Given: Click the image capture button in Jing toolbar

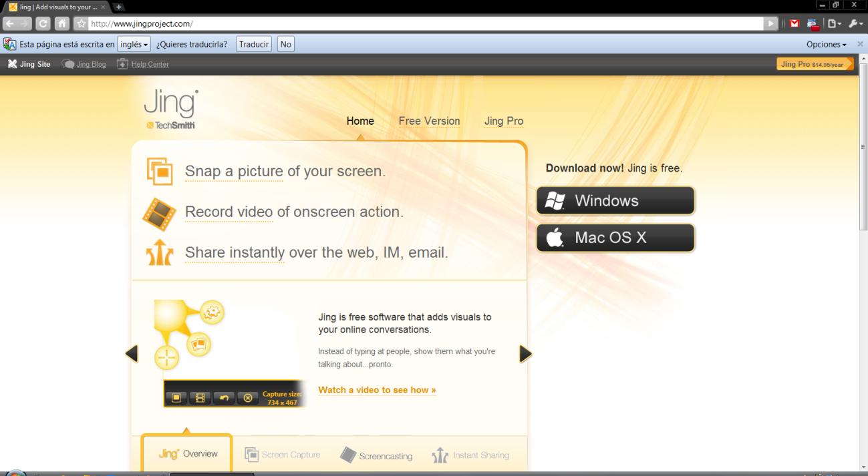Looking at the screenshot, I should (176, 398).
